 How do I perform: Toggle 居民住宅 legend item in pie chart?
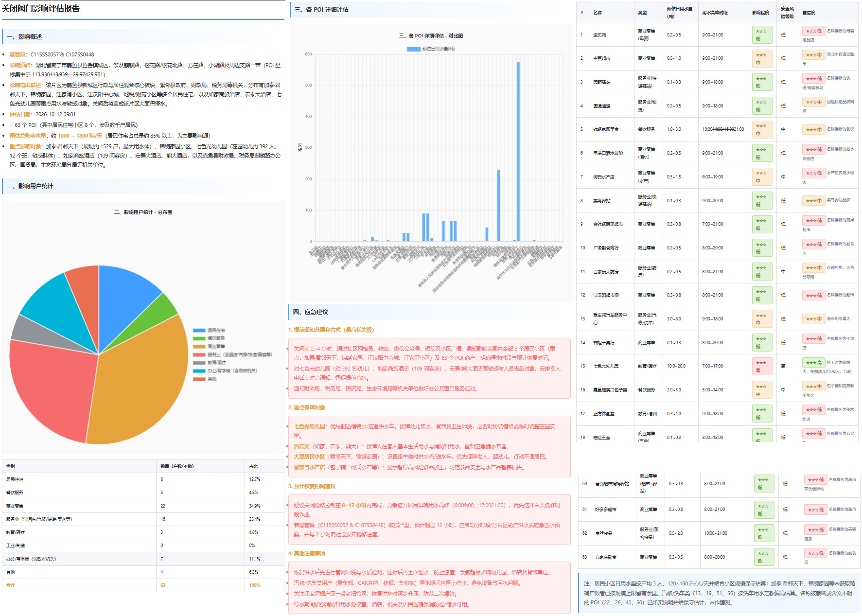[x=209, y=330]
